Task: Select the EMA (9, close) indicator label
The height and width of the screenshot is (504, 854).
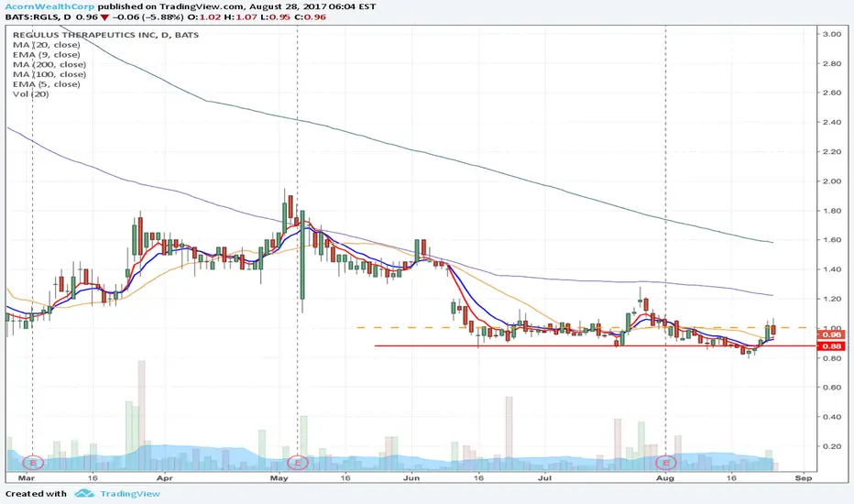Action: click(47, 54)
